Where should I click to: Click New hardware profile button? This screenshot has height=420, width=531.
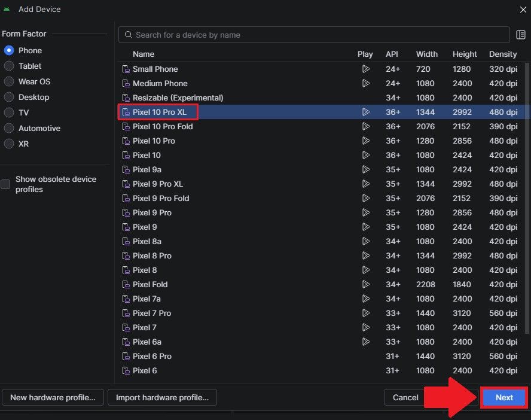point(53,397)
